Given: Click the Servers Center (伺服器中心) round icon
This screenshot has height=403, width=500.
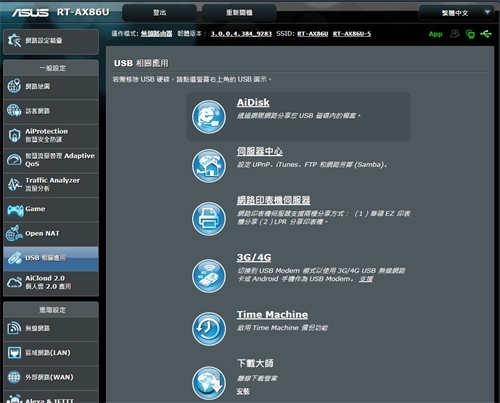Looking at the screenshot, I should point(209,166).
